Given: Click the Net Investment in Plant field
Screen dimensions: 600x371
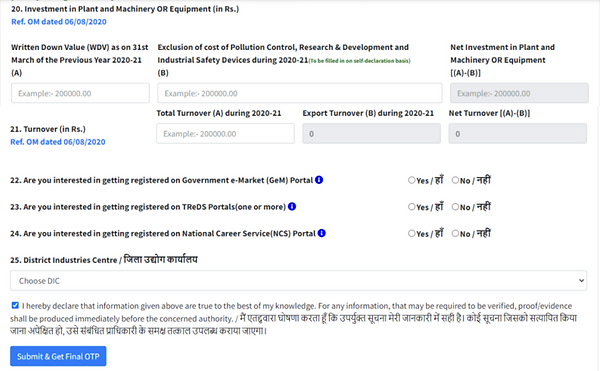Looking at the screenshot, I should click(519, 93).
